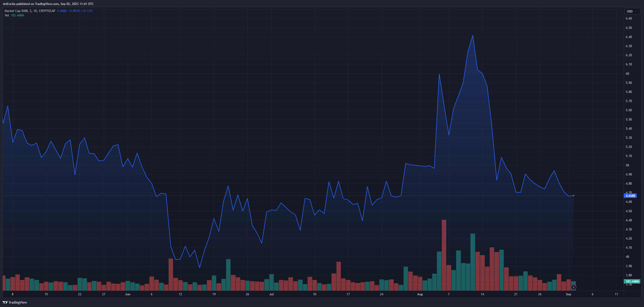Click the 'Jul' label on the time axis

tap(271, 294)
